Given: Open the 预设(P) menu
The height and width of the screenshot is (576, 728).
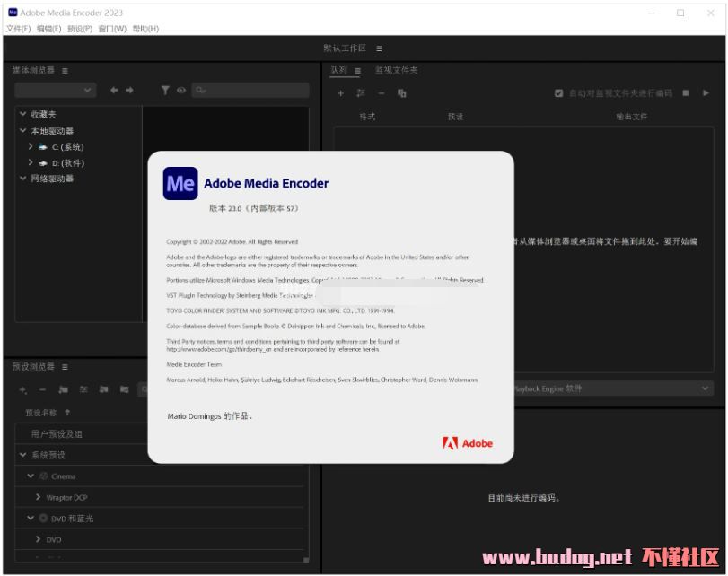Looking at the screenshot, I should coord(80,29).
